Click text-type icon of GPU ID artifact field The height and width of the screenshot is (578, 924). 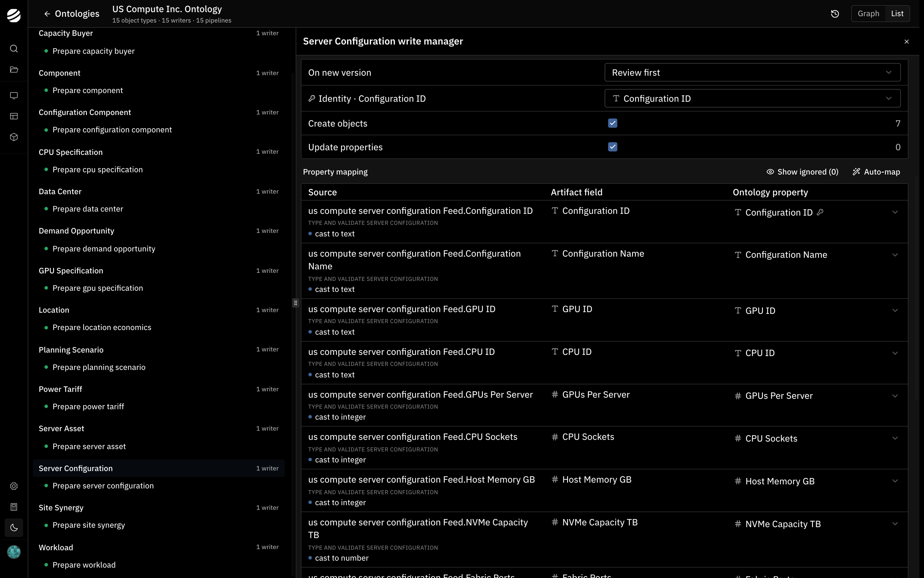point(555,309)
